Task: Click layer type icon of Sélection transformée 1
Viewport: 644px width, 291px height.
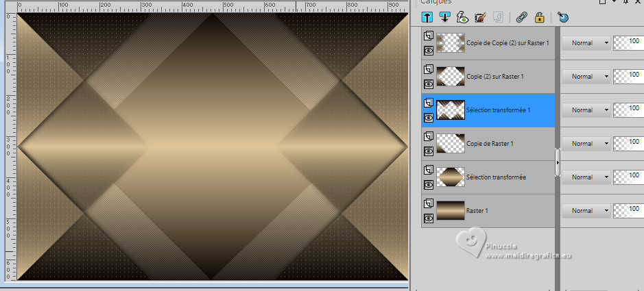Action: [429, 103]
